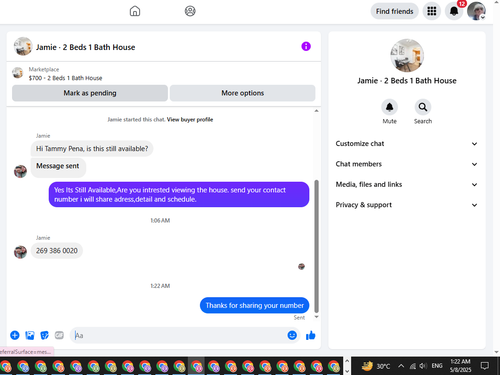Open the emoji picker smiley icon

292,335
